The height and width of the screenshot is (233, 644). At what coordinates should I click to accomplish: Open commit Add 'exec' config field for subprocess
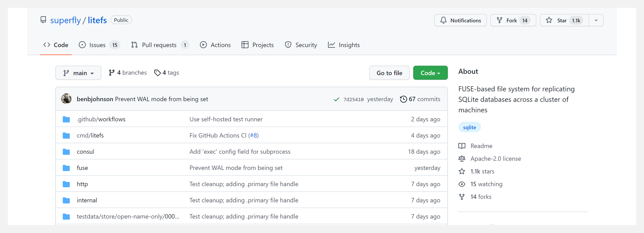tap(240, 152)
